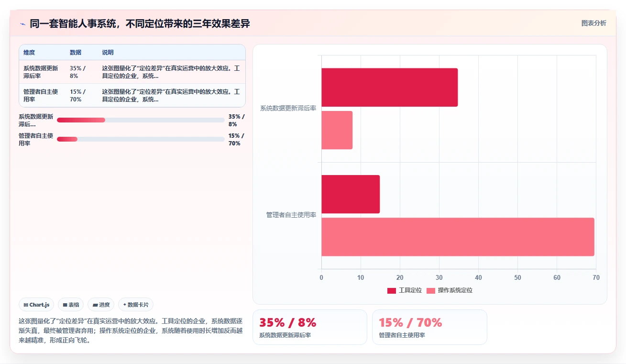626x364 pixels.
Task: Click the 说明 table column header
Action: pos(108,53)
